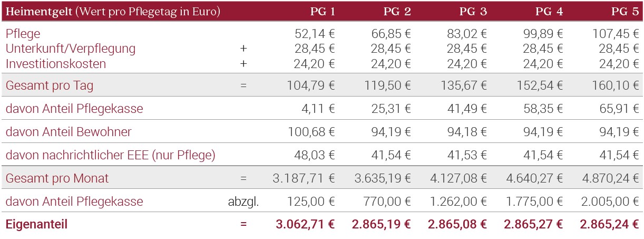
Task: Click the Investitionskosten row label
Action: point(56,64)
